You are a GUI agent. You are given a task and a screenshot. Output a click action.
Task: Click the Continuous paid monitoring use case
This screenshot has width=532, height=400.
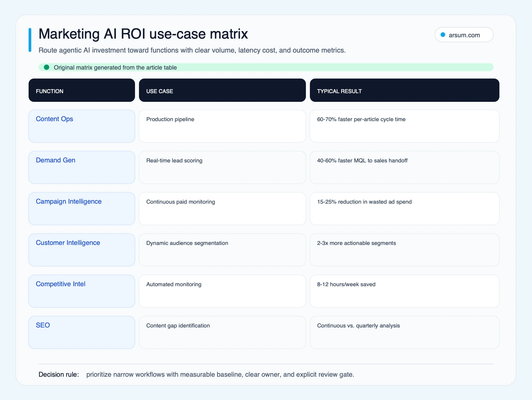[x=222, y=209]
